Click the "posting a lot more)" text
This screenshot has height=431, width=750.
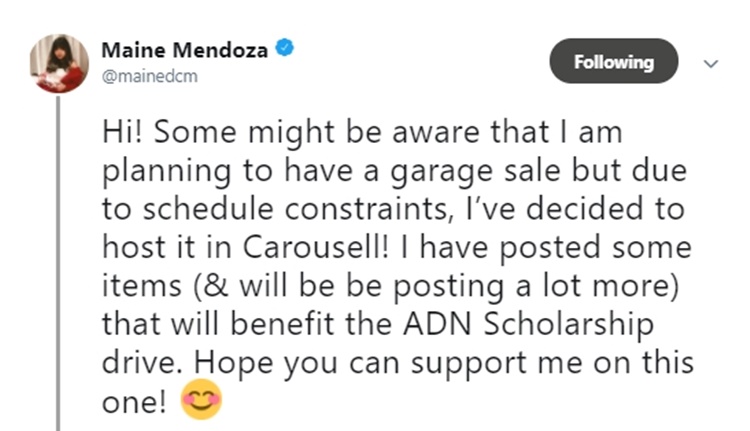click(x=579, y=287)
